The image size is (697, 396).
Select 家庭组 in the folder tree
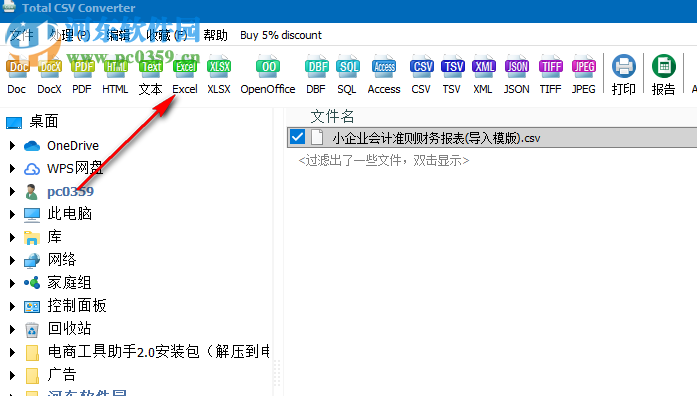[x=69, y=283]
